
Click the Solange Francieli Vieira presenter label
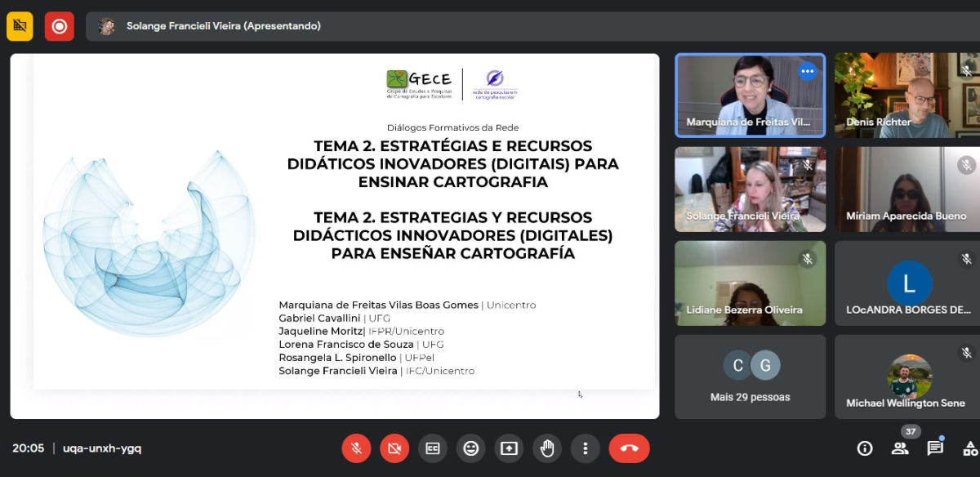click(x=223, y=26)
